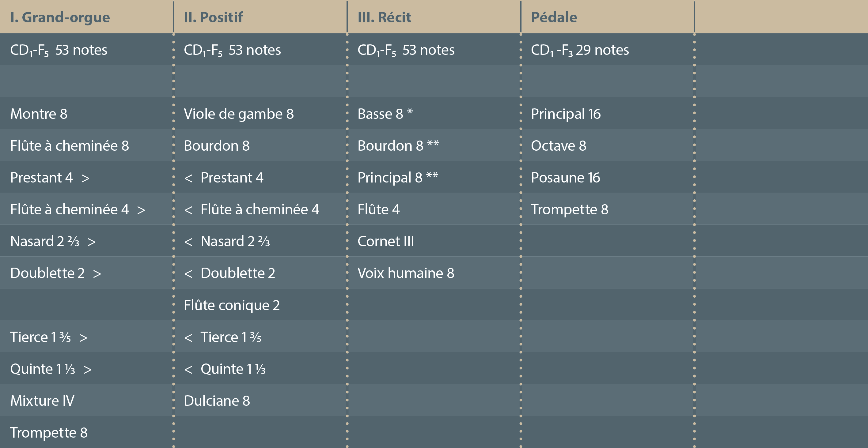
Task: Click the Posaune 16 stop in Pédale
Action: click(565, 178)
